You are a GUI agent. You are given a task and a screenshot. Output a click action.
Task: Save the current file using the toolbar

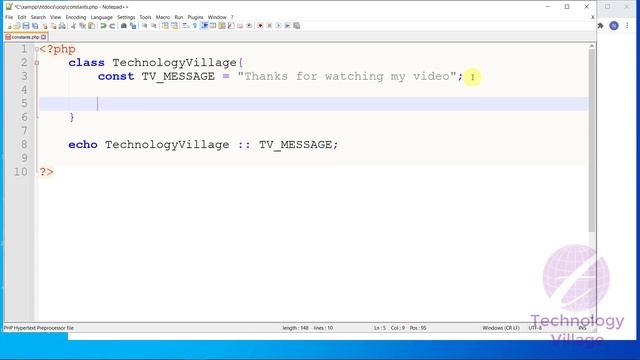[x=26, y=26]
